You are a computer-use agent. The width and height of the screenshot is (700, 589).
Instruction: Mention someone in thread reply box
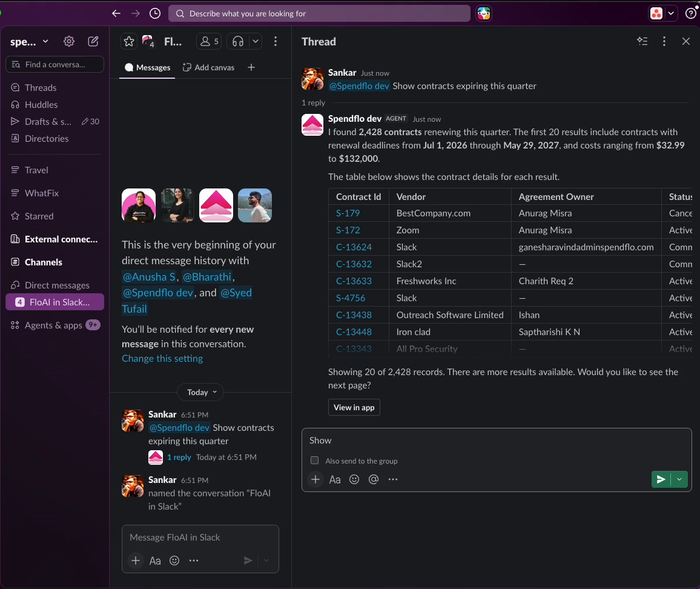pyautogui.click(x=374, y=479)
